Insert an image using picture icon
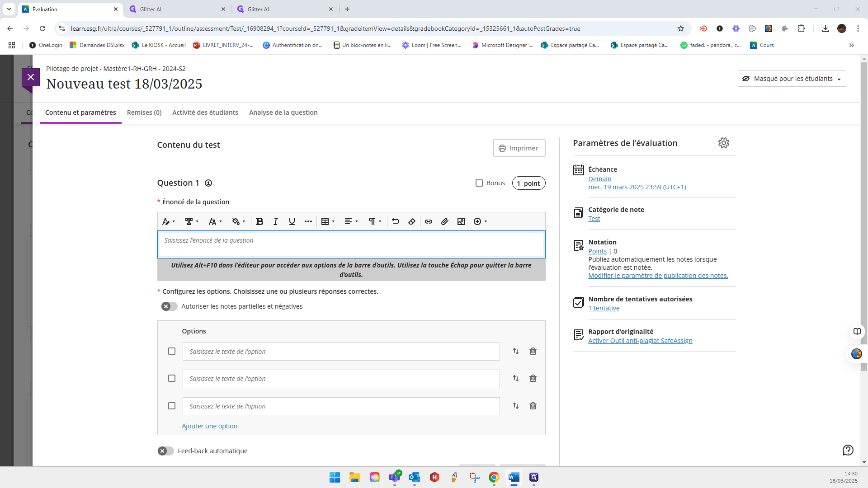868x488 pixels. [x=461, y=221]
